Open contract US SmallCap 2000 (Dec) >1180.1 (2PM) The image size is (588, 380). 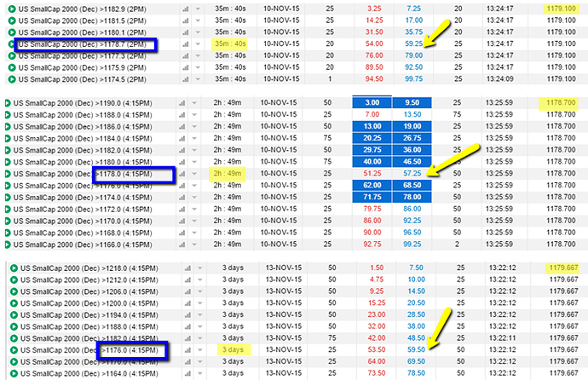83,32
